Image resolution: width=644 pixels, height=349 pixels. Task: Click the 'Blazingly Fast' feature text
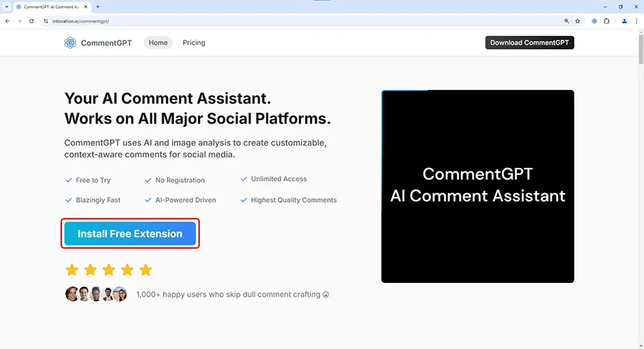(98, 200)
